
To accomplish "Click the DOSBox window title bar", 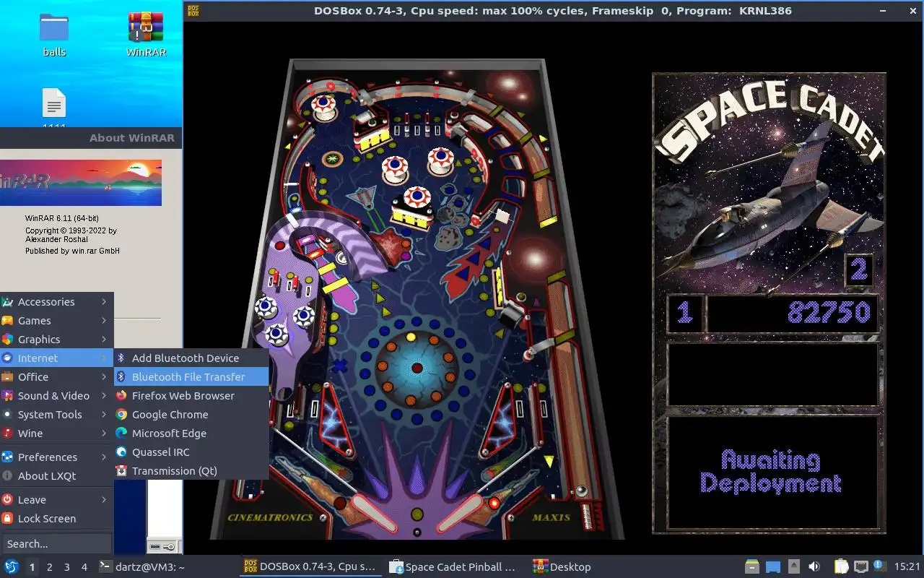I will pos(553,11).
